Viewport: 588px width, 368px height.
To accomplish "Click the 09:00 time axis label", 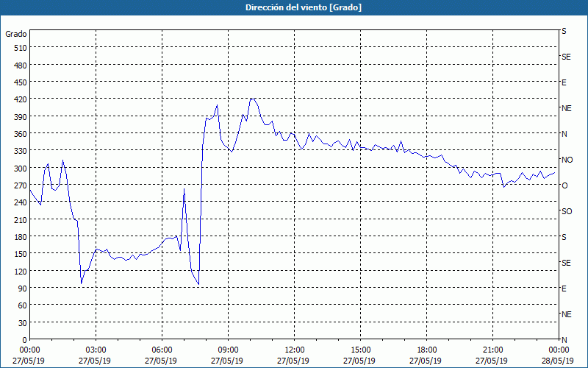I will (x=228, y=350).
